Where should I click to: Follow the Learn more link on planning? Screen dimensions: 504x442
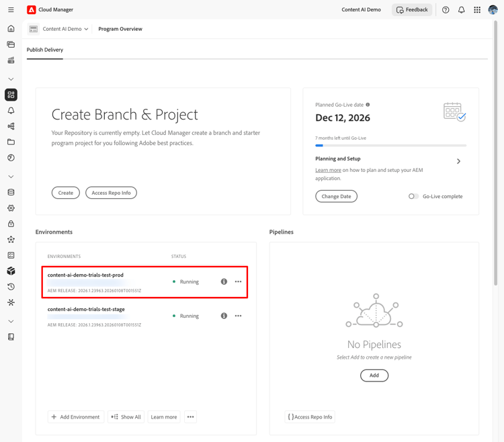[x=328, y=170]
